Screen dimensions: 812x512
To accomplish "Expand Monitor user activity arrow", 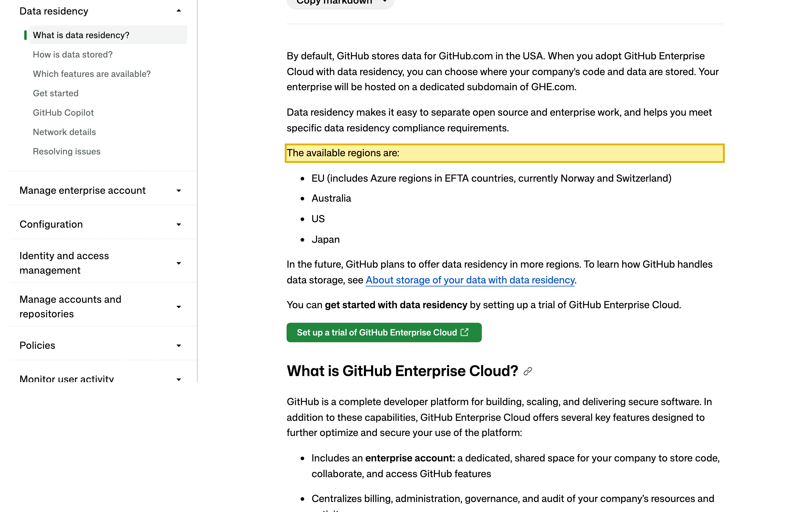I will 179,379.
